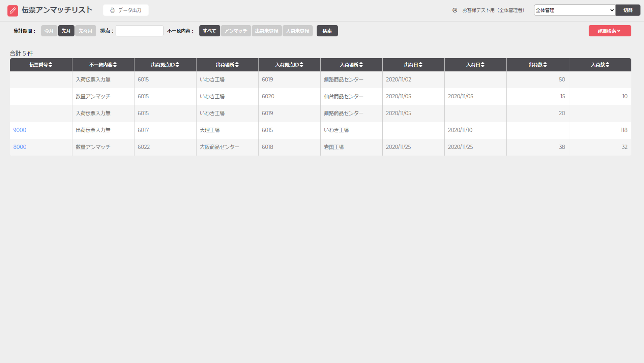Filter mismatch type by アンマッチ

(235, 31)
